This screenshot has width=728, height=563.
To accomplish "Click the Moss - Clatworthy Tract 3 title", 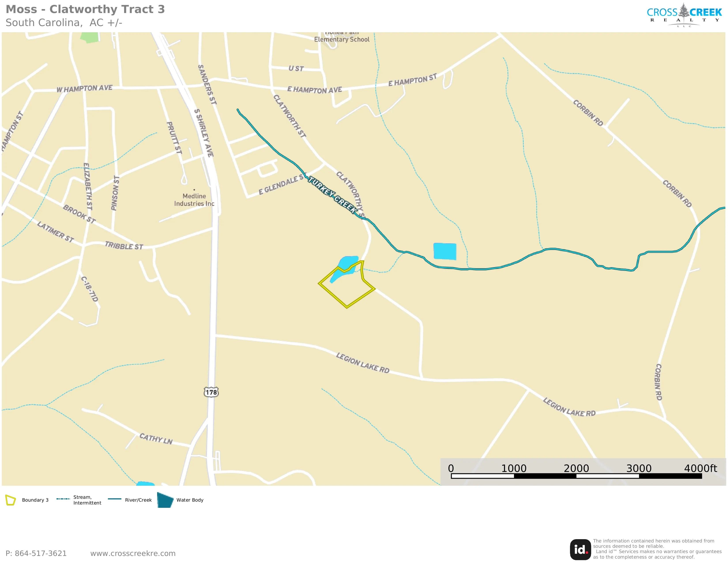I will (85, 9).
